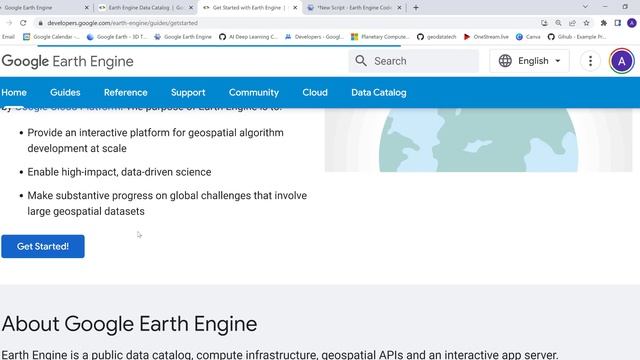Bookmark this page with the star icon
Viewport: 640px width, 360px height.
coord(587,23)
